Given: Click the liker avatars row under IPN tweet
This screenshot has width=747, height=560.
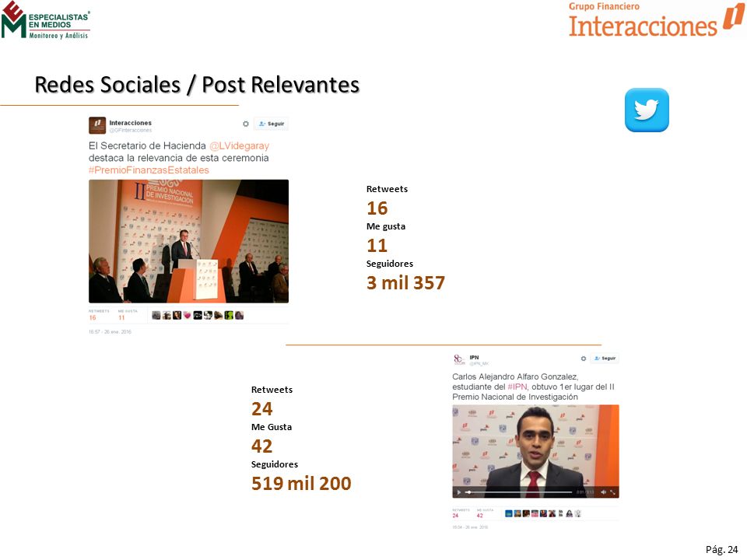Looking at the screenshot, I should (543, 514).
